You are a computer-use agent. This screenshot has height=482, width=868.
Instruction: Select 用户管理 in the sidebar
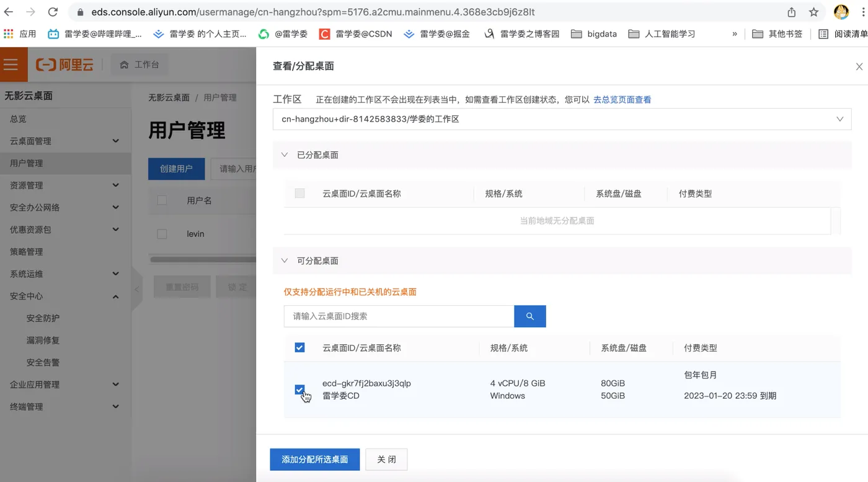pyautogui.click(x=65, y=163)
